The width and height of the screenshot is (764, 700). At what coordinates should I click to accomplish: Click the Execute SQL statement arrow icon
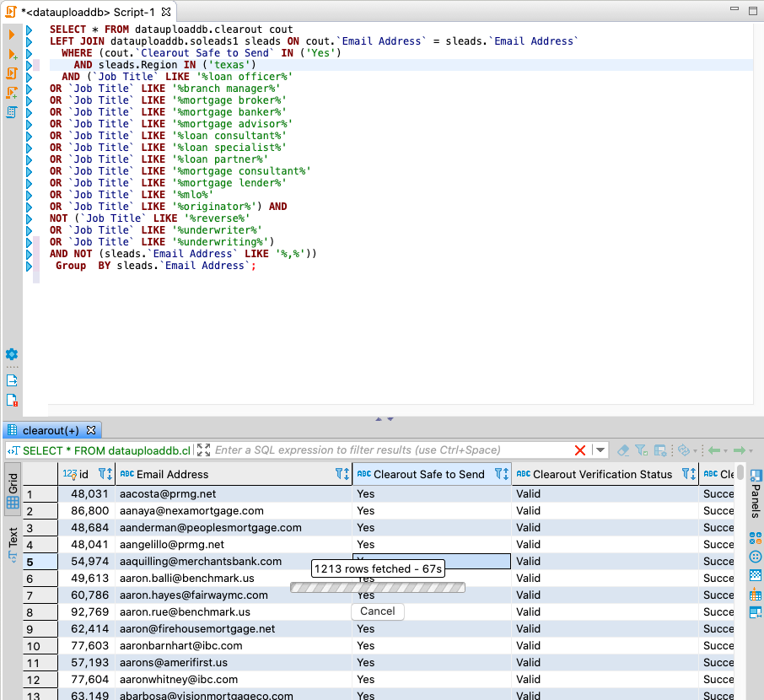(12, 35)
